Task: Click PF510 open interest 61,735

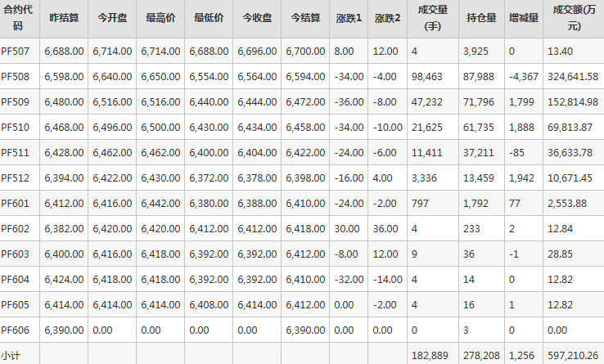Action: 479,127
